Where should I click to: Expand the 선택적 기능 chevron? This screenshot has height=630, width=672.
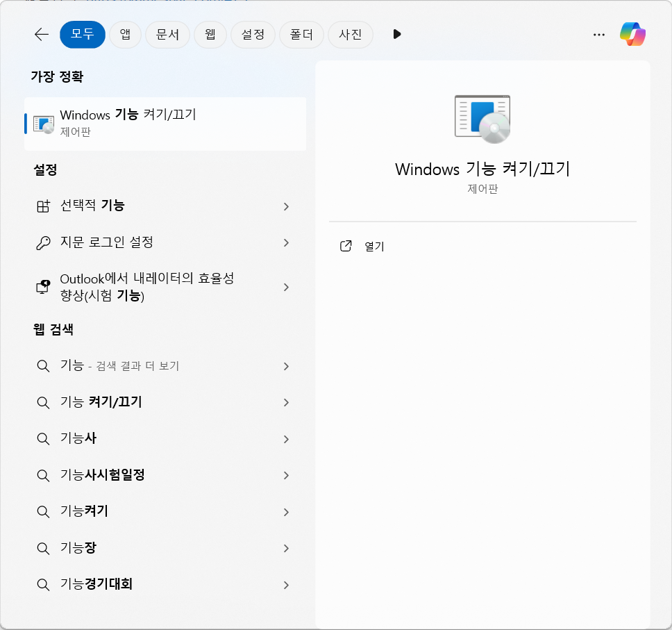click(286, 207)
